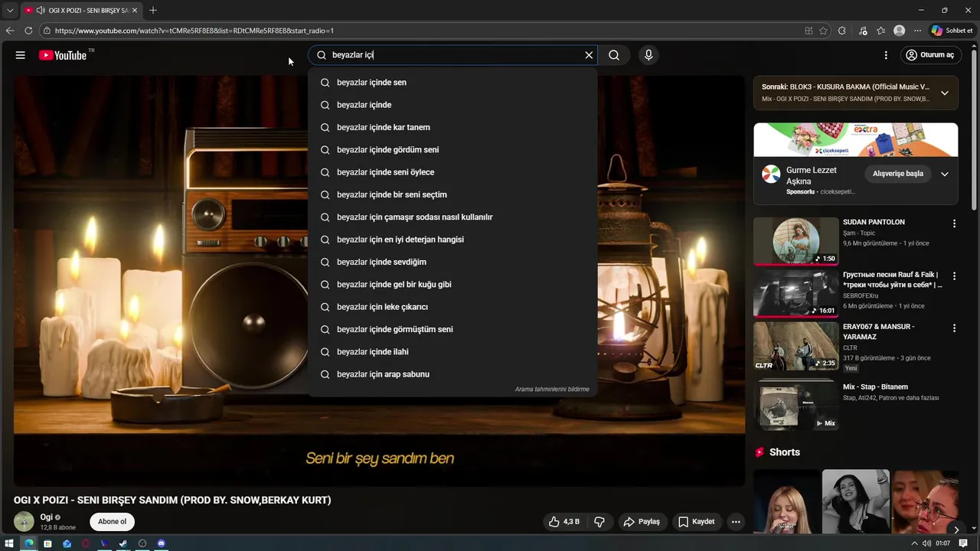Advance the Shorts shelf with next arrow
This screenshot has width=980, height=551.
point(955,530)
